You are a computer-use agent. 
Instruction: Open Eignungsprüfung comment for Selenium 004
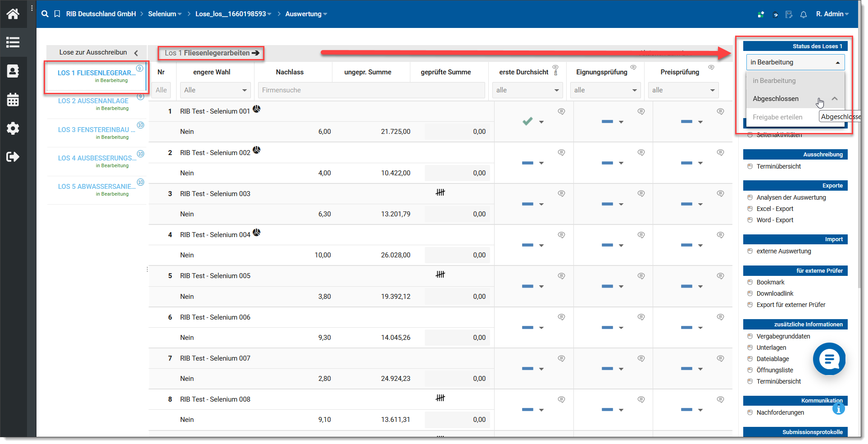[641, 235]
